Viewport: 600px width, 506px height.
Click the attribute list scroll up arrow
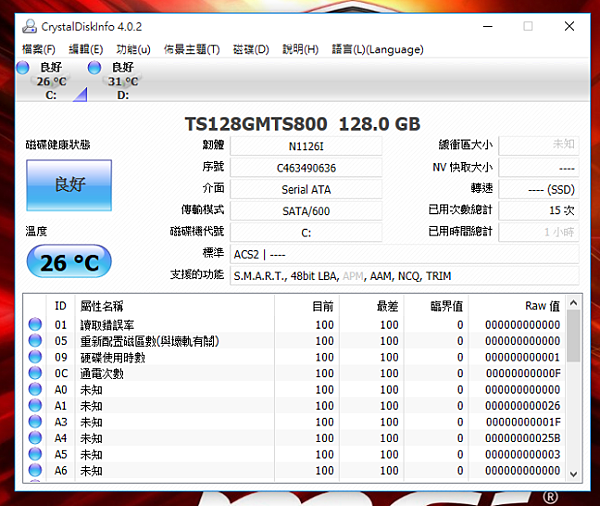573,303
